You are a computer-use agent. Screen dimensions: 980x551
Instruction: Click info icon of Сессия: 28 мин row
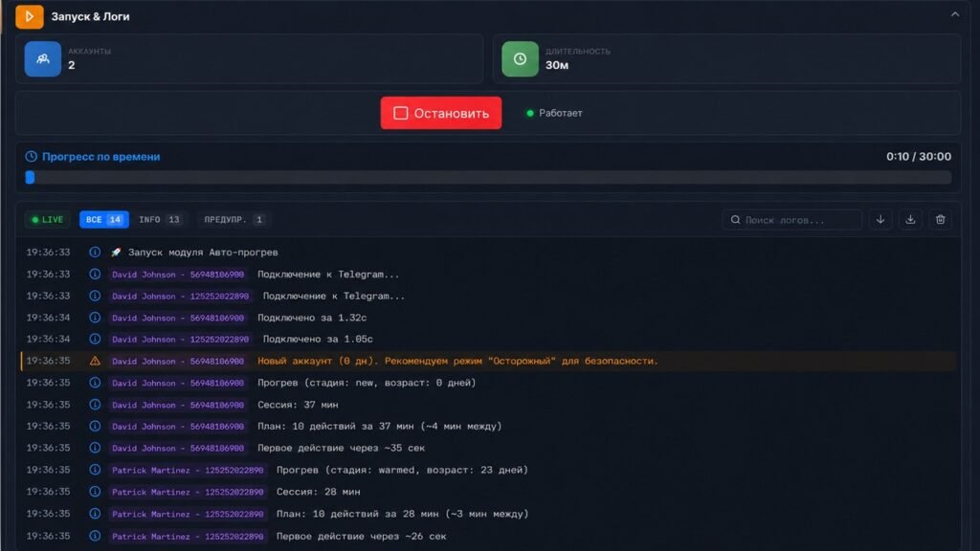click(x=95, y=492)
